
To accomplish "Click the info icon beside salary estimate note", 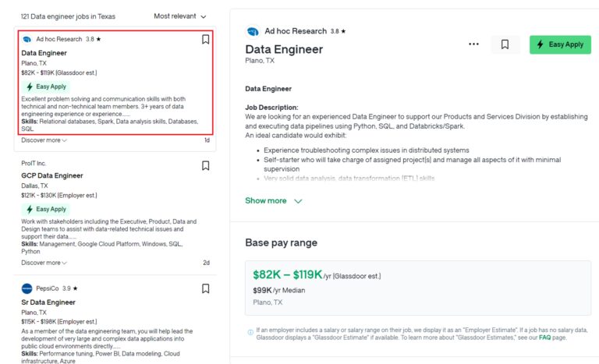I will pyautogui.click(x=250, y=332).
